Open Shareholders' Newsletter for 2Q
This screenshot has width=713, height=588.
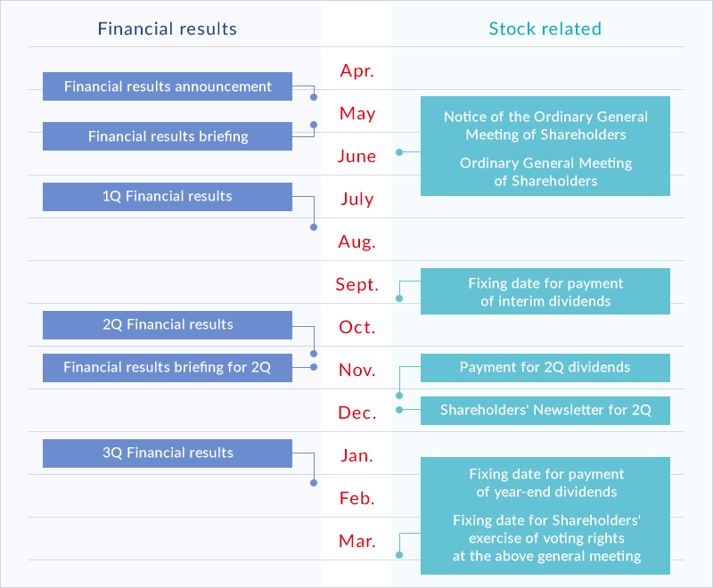(545, 411)
